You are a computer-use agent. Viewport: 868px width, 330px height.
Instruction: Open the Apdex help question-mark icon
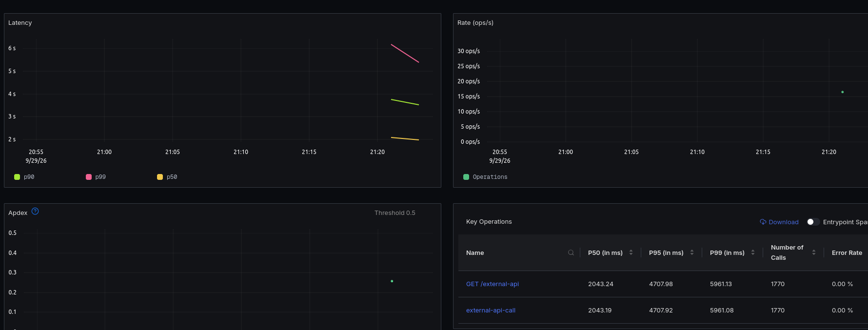[x=35, y=211]
